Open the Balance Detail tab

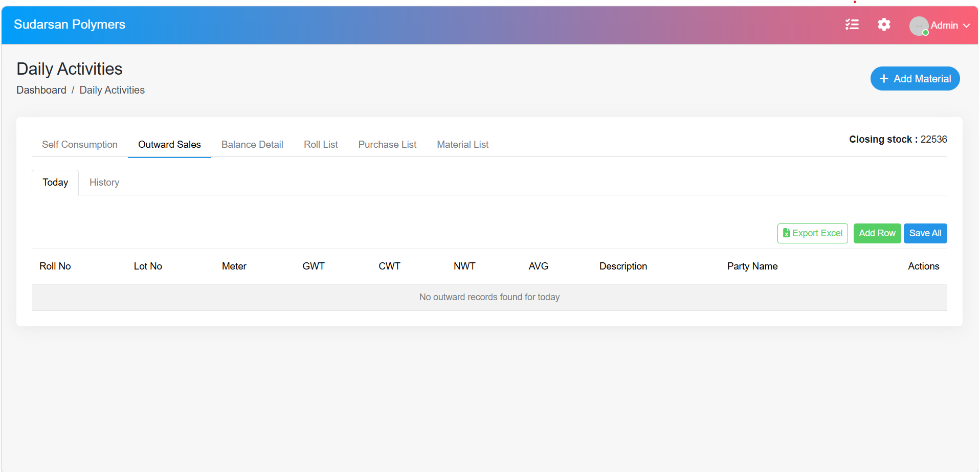(252, 145)
